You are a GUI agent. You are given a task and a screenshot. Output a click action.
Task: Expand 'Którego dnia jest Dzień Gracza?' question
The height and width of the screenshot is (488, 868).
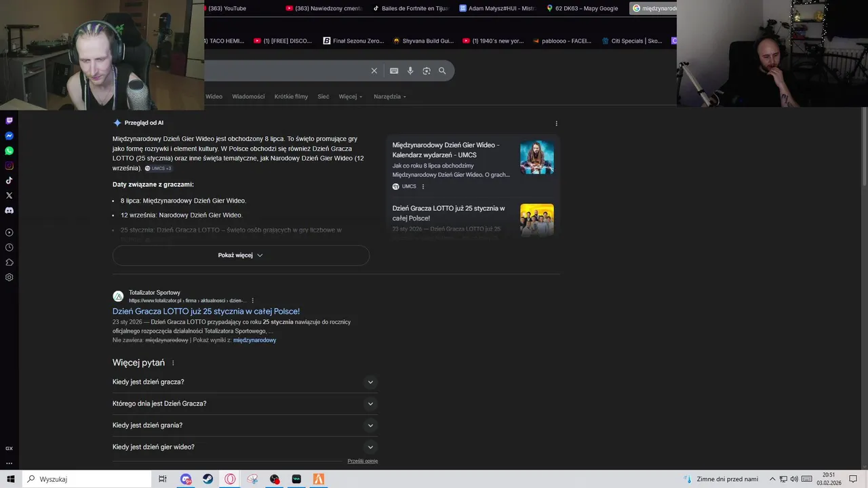(245, 404)
